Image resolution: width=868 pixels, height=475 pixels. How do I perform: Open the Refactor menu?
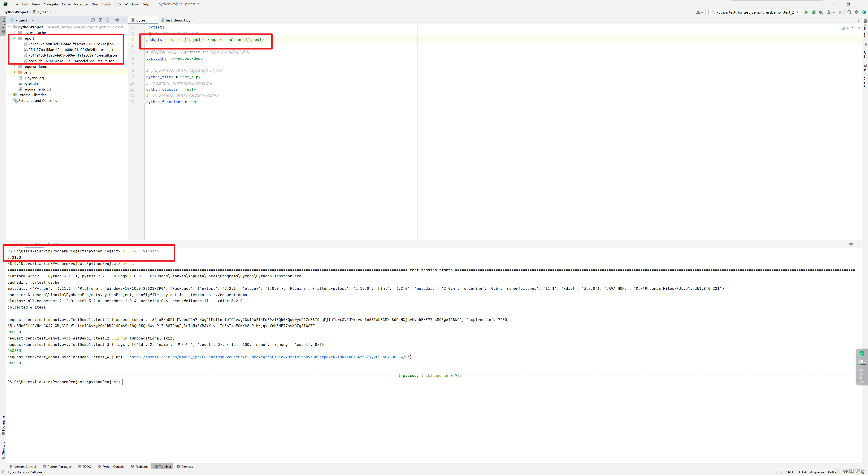pyautogui.click(x=81, y=4)
